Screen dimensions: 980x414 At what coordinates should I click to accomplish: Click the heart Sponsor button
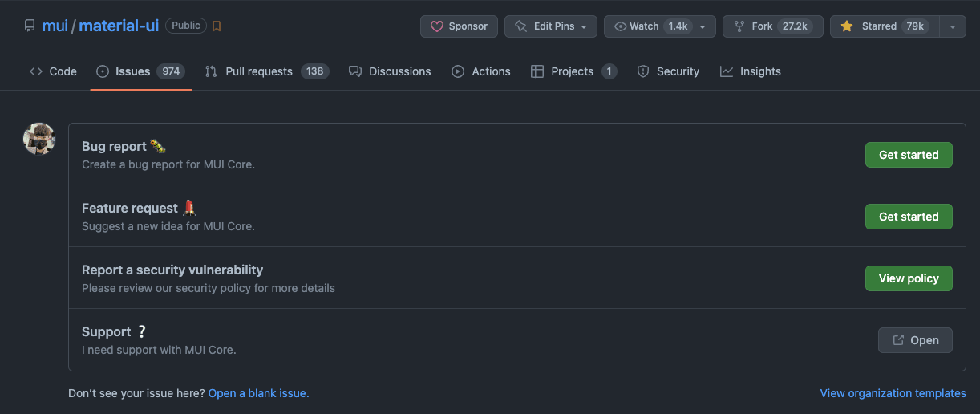point(459,26)
